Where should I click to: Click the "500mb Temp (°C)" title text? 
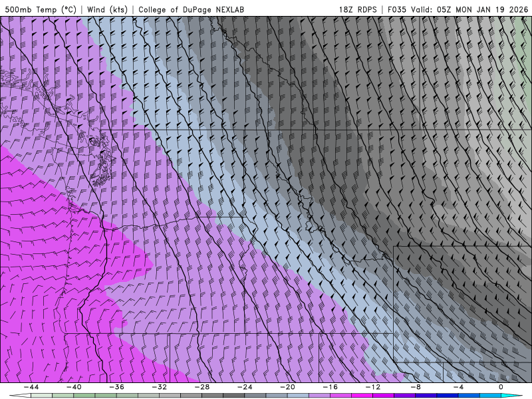[x=41, y=9]
